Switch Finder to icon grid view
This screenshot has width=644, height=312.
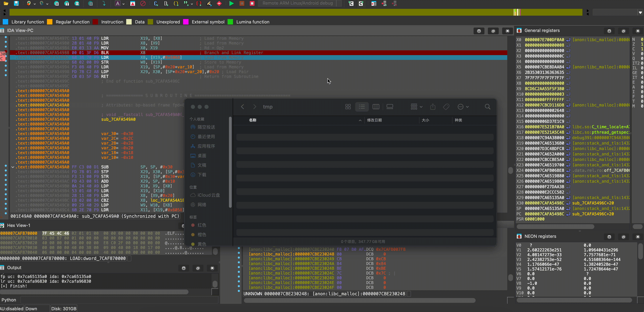point(348,107)
